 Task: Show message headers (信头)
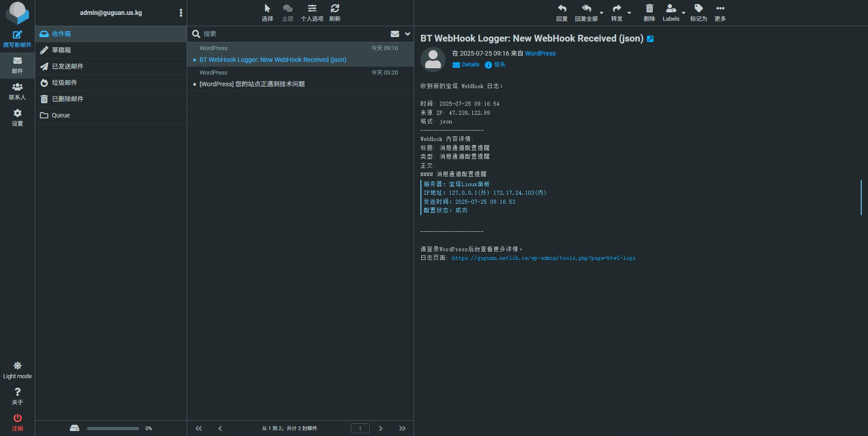pyautogui.click(x=495, y=65)
